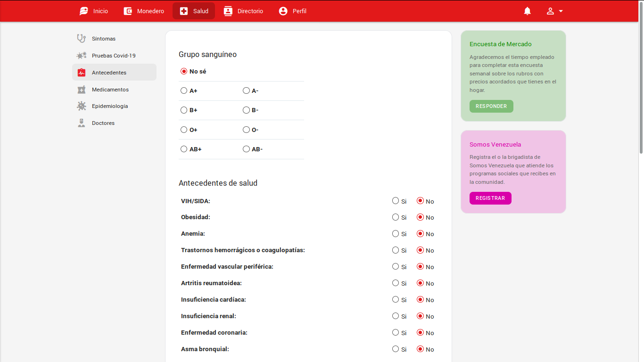Image resolution: width=644 pixels, height=362 pixels.
Task: Click the Doctores sidebar icon
Action: point(82,123)
